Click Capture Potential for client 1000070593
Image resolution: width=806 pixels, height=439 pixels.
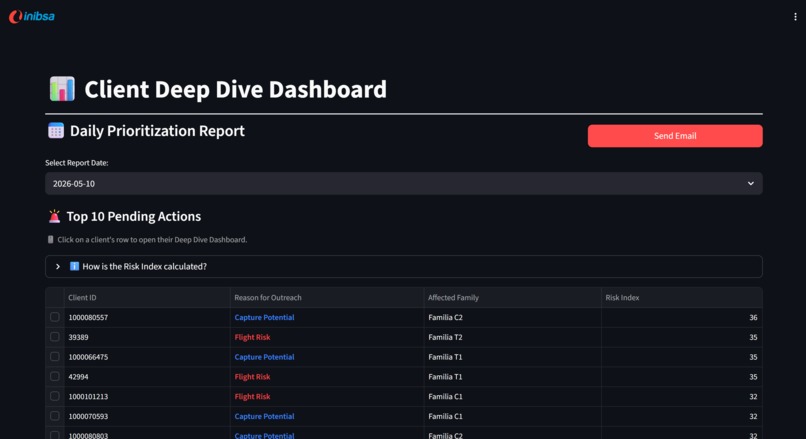[264, 416]
